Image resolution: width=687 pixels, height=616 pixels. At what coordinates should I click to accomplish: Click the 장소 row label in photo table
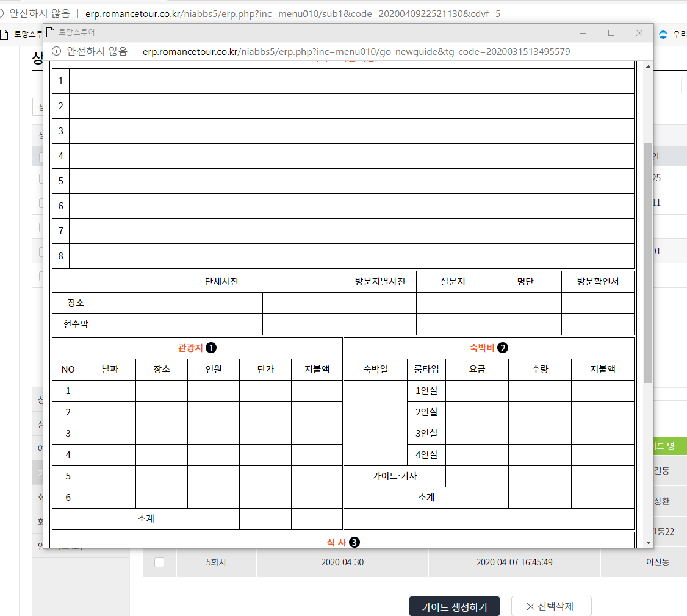pos(76,303)
